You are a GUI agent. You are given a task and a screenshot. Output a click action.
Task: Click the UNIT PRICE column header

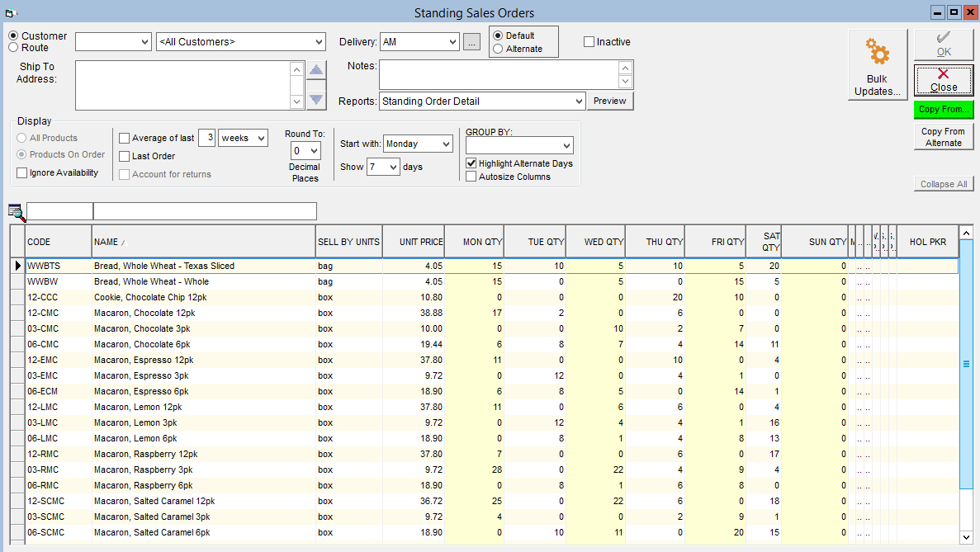(x=413, y=242)
